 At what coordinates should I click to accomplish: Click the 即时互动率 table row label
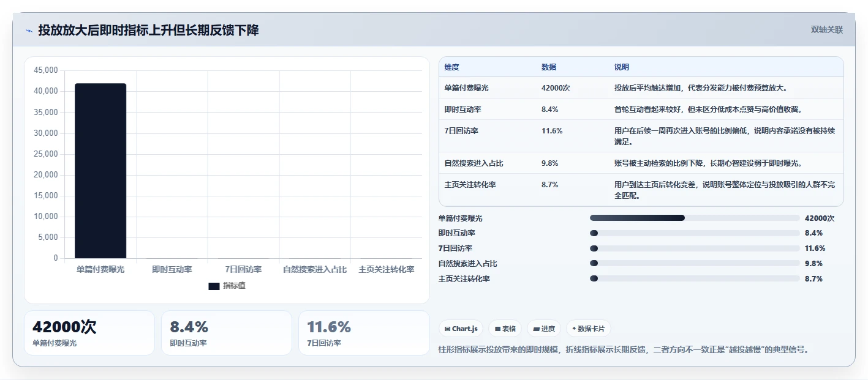(463, 109)
